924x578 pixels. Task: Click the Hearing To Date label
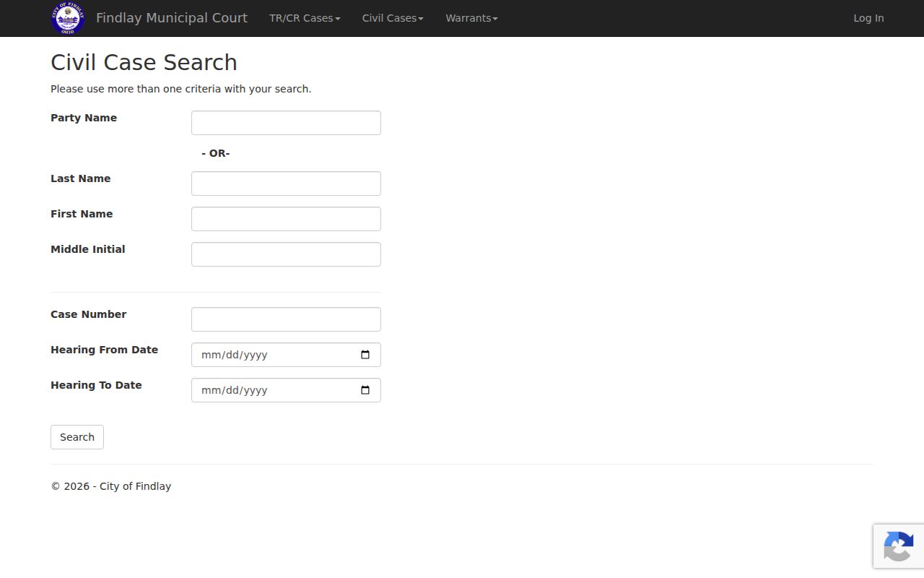click(x=96, y=385)
